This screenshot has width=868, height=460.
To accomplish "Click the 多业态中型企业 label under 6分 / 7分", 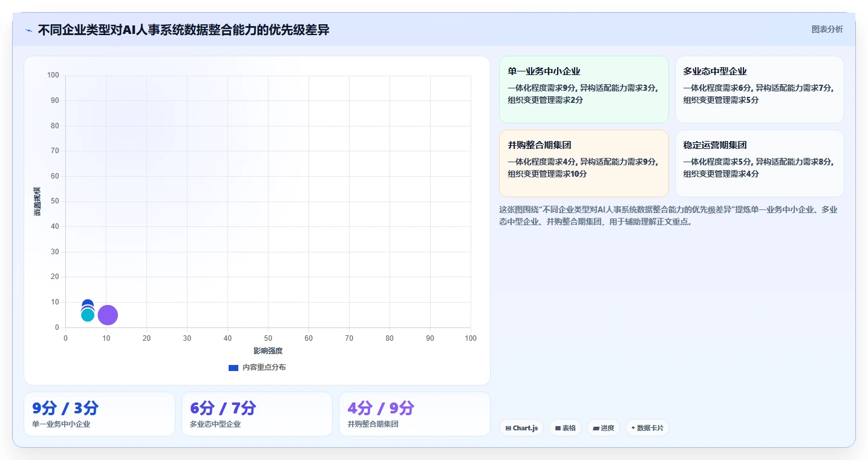I will (x=215, y=424).
